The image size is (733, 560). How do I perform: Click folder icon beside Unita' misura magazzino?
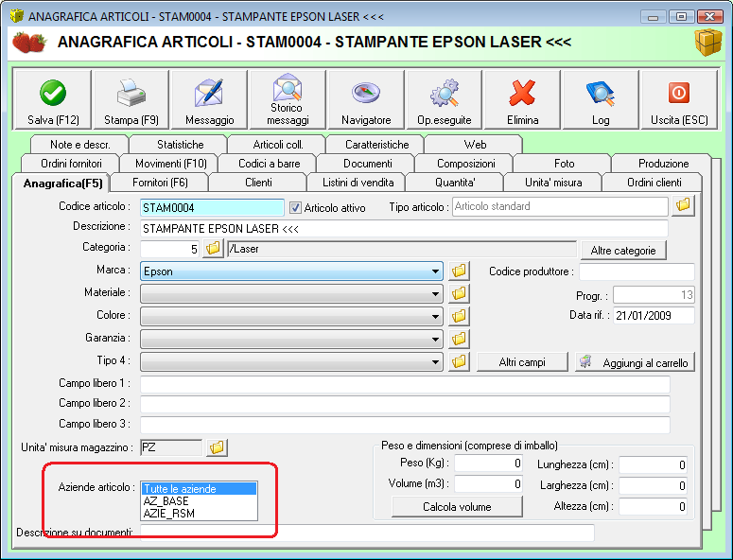pyautogui.click(x=217, y=447)
